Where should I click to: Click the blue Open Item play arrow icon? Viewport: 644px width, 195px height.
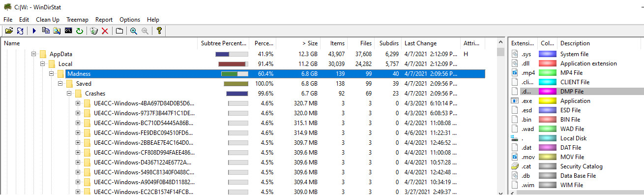point(34,31)
